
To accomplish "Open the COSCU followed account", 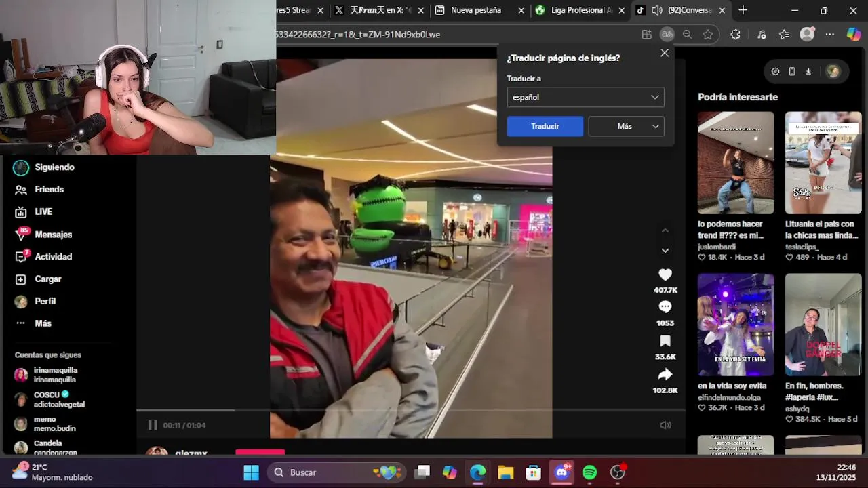I will click(x=50, y=399).
